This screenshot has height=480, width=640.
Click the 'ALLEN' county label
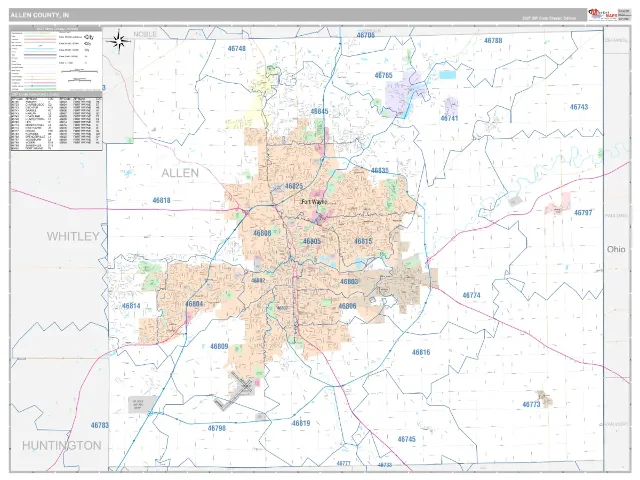point(180,173)
